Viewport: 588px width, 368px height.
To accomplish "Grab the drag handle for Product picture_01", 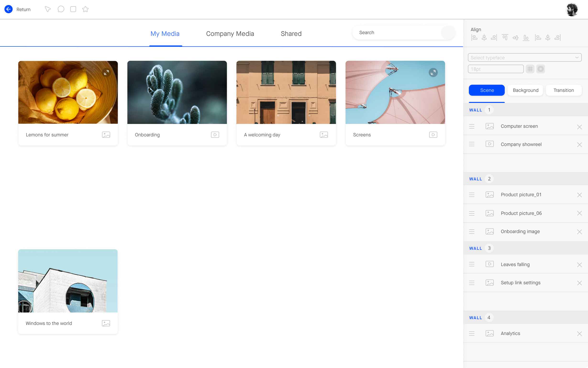I will (472, 195).
